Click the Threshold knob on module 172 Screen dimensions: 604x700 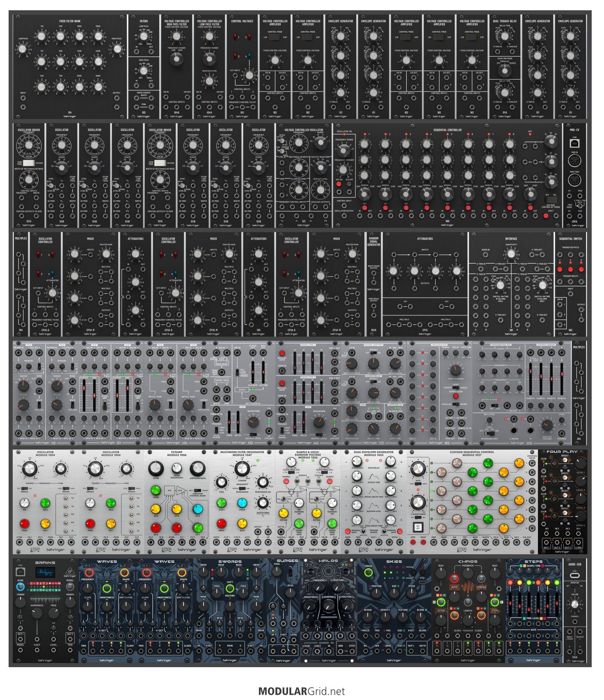coord(352,428)
